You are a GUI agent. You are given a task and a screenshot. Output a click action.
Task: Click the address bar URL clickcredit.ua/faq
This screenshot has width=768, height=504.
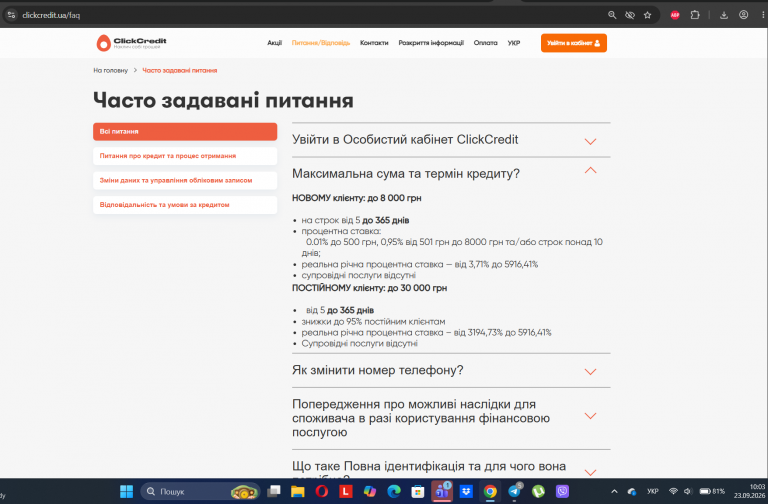point(51,15)
